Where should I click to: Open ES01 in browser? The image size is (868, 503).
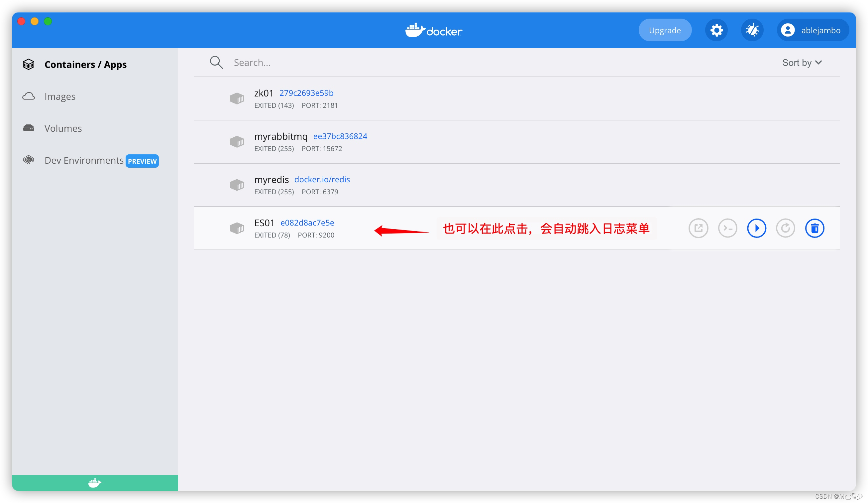pyautogui.click(x=698, y=228)
